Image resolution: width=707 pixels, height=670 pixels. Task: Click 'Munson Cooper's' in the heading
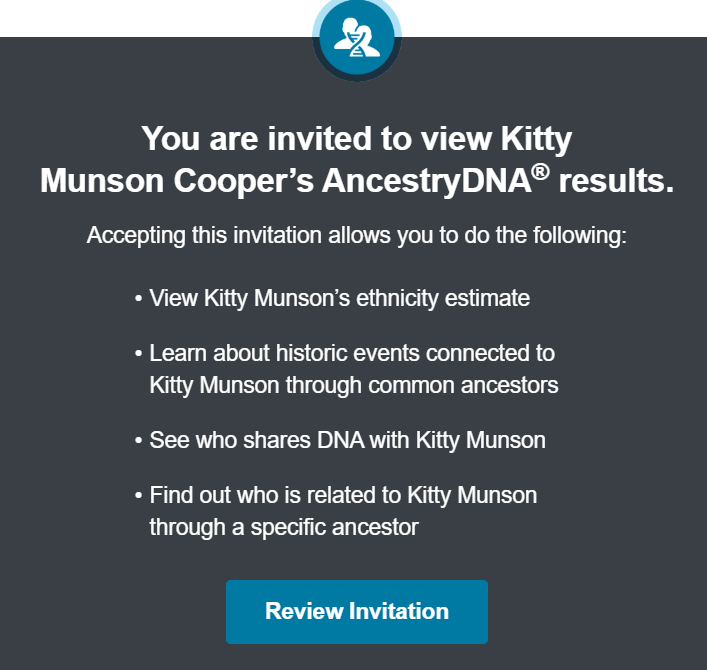[177, 181]
